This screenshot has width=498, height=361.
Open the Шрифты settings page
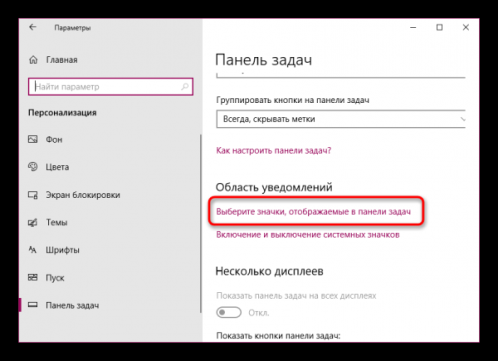62,250
